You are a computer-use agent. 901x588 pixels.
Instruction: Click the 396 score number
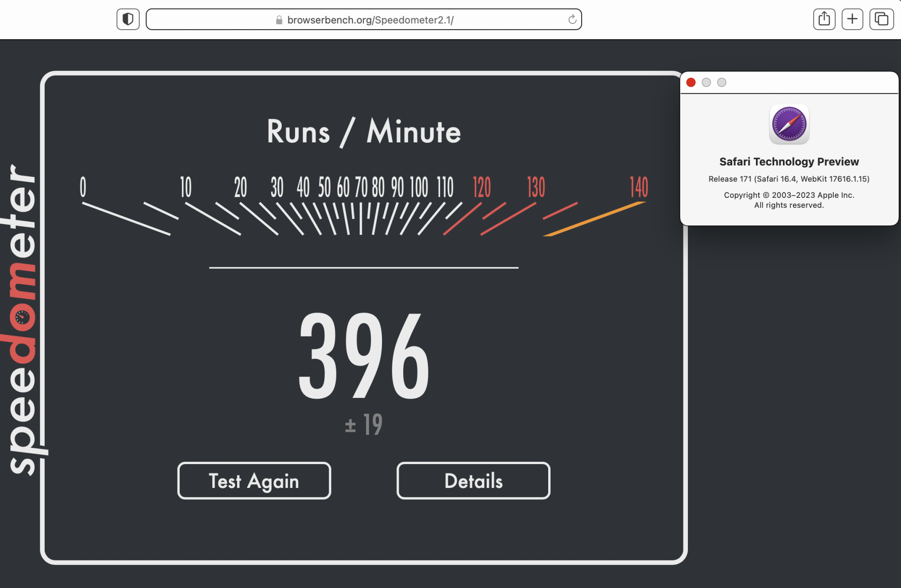tap(364, 356)
